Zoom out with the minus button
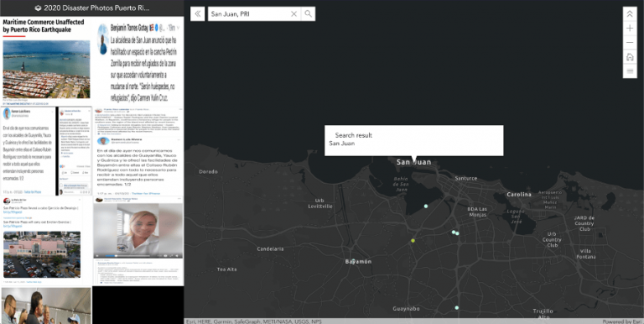The image size is (644, 324). click(x=630, y=43)
